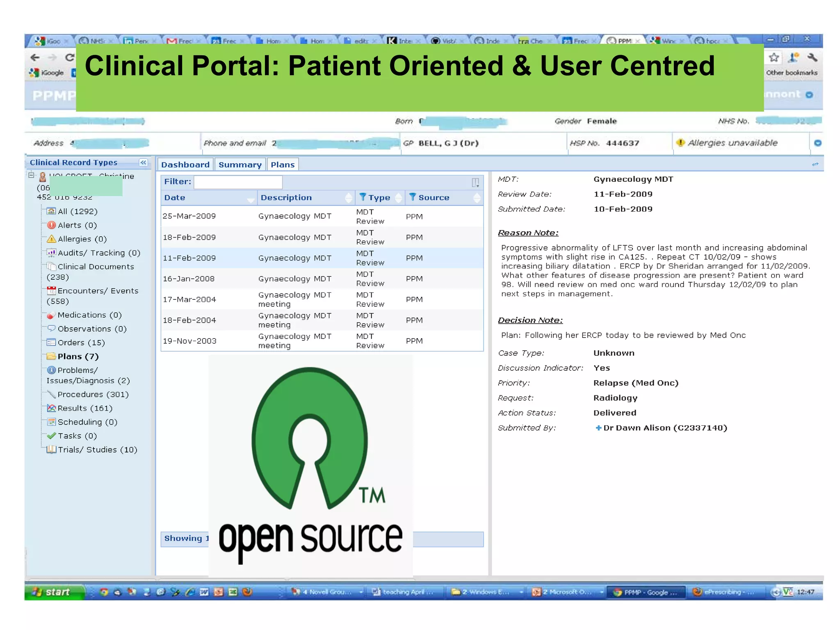Switch to the NHS browser tab
The width and height of the screenshot is (840, 630).
click(96, 41)
